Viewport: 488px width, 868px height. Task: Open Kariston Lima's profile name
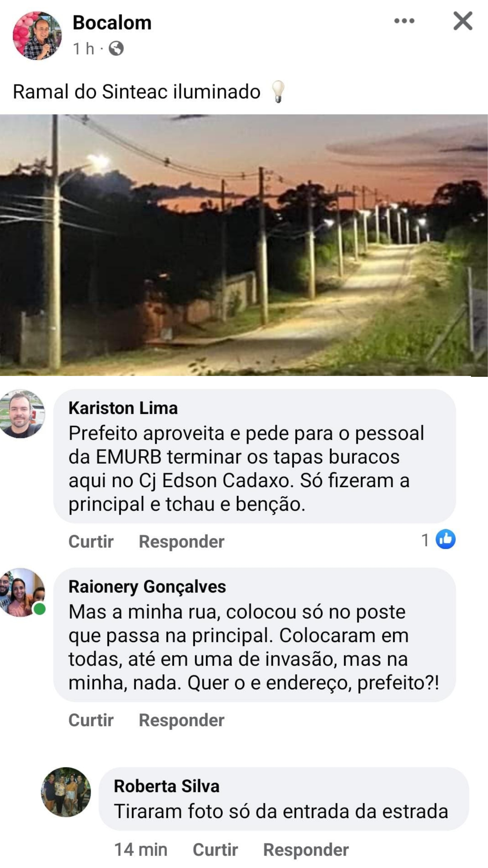point(123,408)
